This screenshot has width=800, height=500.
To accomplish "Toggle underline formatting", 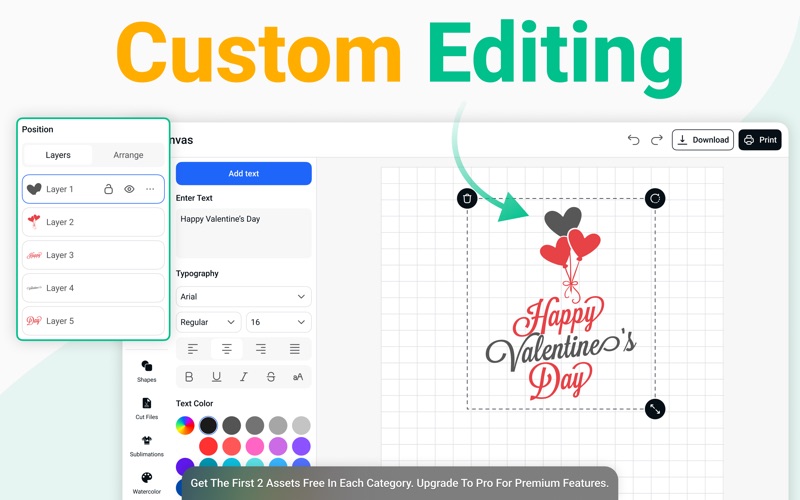I will 216,377.
